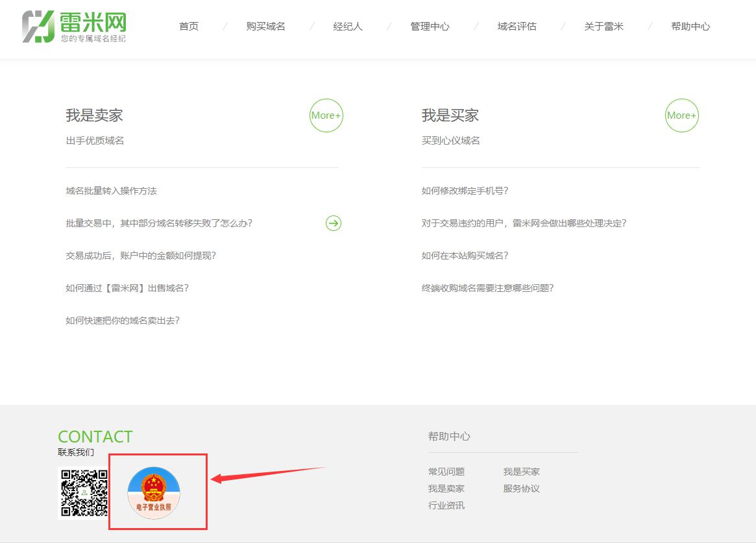Viewport: 756px width, 543px height.
Task: Open the 关于雷米 menu item
Action: [604, 27]
